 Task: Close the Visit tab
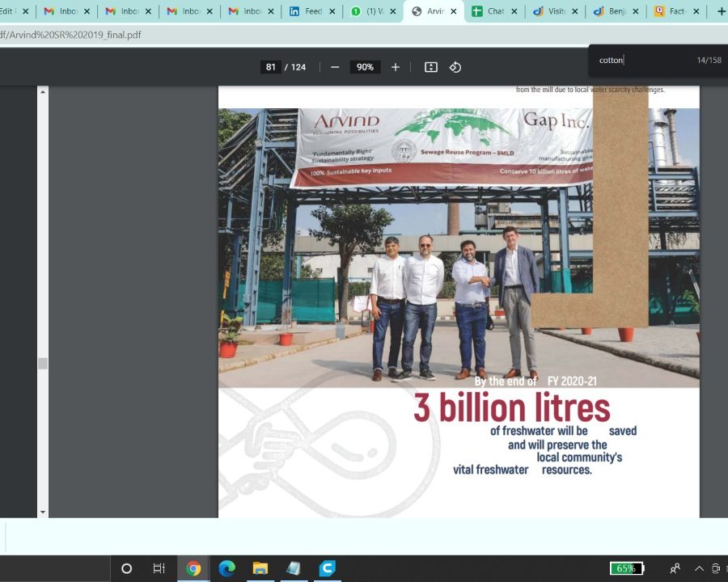575,11
